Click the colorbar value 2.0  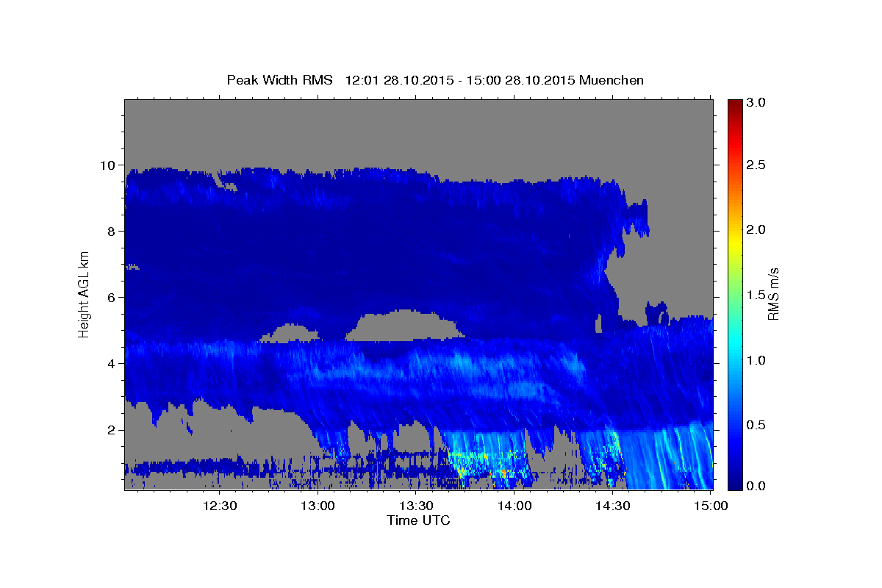(757, 230)
